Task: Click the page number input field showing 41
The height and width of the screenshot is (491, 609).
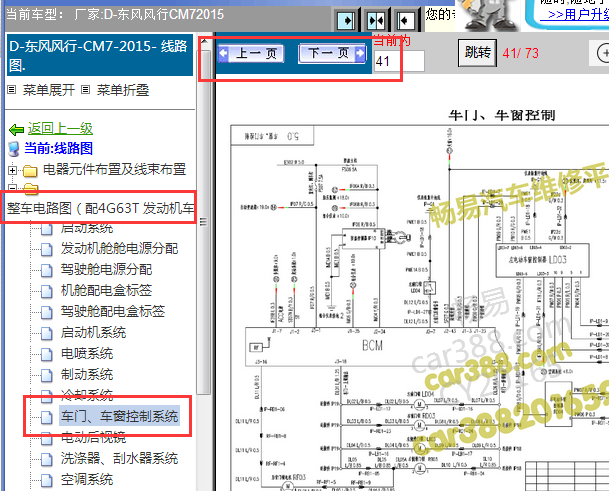Action: [399, 61]
